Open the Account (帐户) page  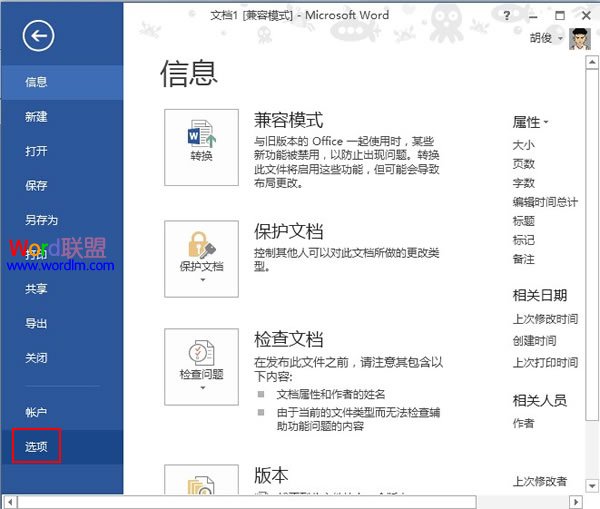(36, 412)
